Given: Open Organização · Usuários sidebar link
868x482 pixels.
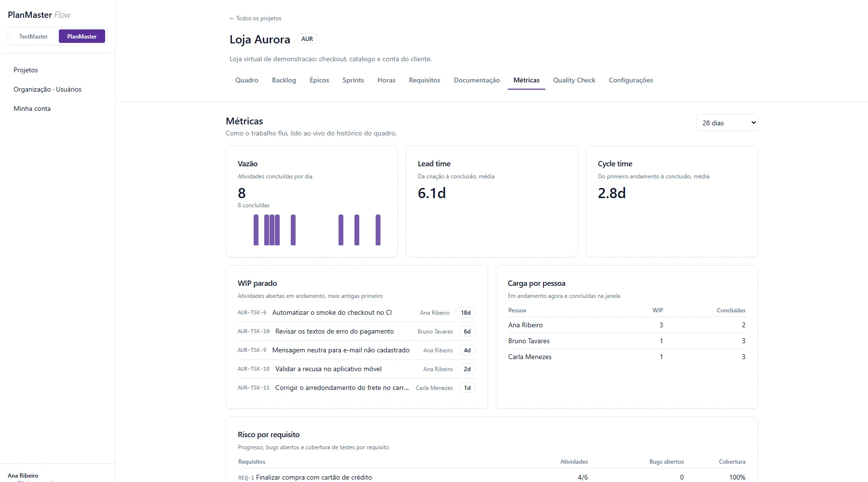Looking at the screenshot, I should 47,89.
